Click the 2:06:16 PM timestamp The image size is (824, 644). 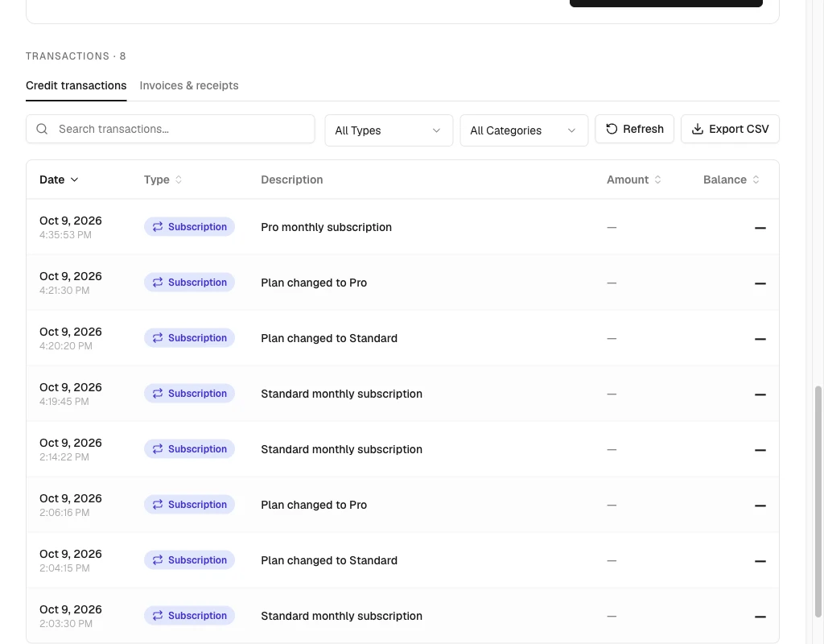click(64, 513)
